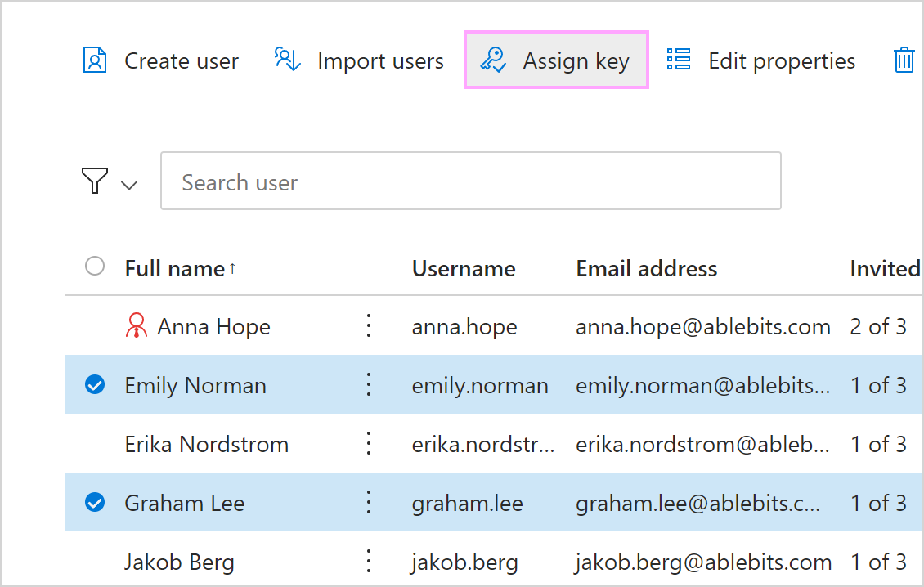Open the three-dot menu for Anna Hope

click(x=369, y=325)
